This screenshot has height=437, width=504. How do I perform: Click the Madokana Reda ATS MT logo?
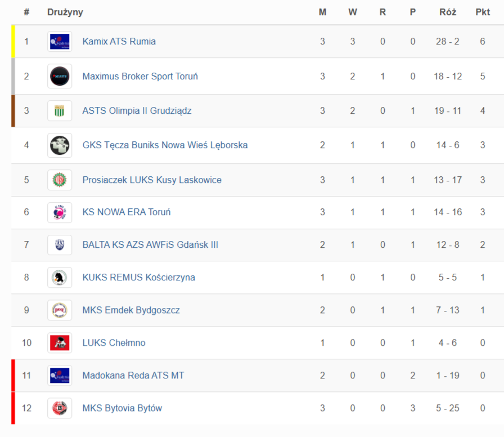[60, 376]
